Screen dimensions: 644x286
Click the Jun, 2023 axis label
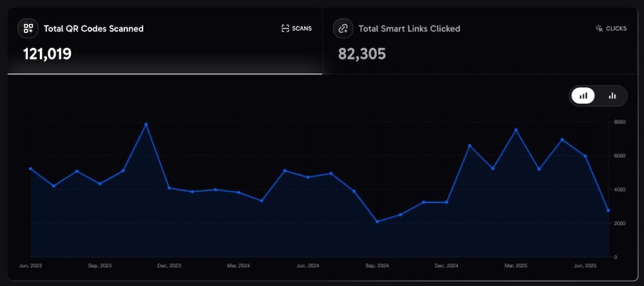(x=30, y=266)
